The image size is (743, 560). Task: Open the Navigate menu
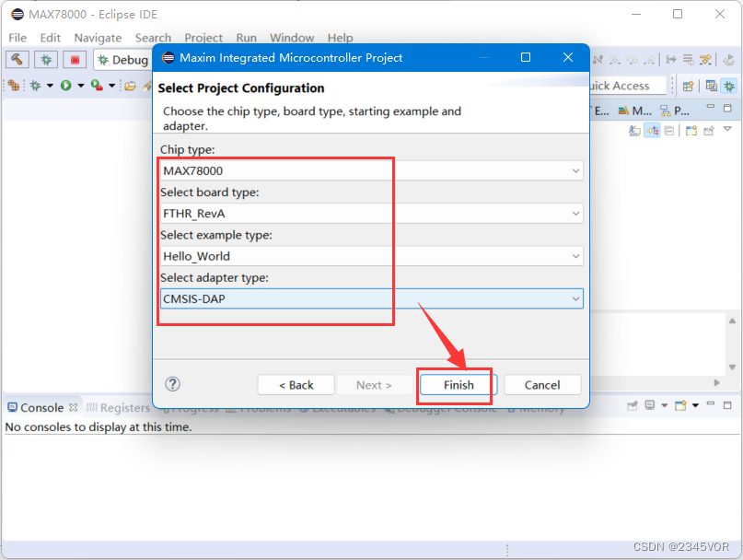(x=98, y=38)
